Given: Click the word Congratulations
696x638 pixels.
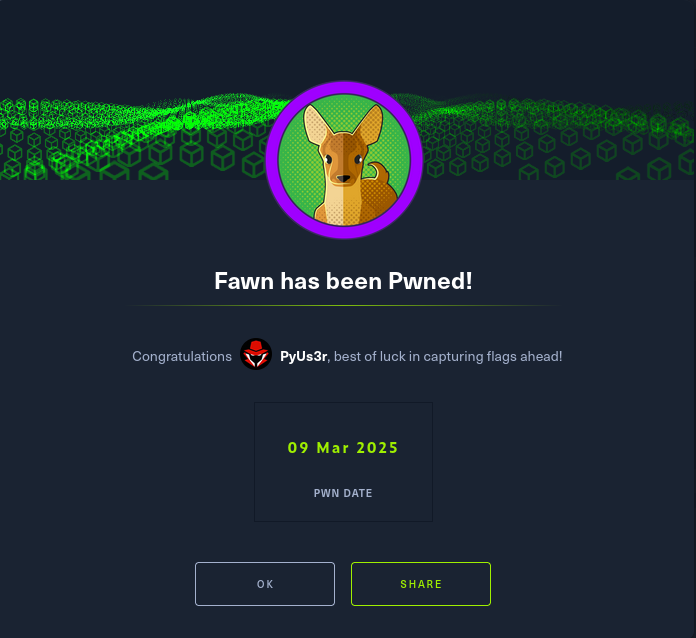Looking at the screenshot, I should [x=182, y=357].
